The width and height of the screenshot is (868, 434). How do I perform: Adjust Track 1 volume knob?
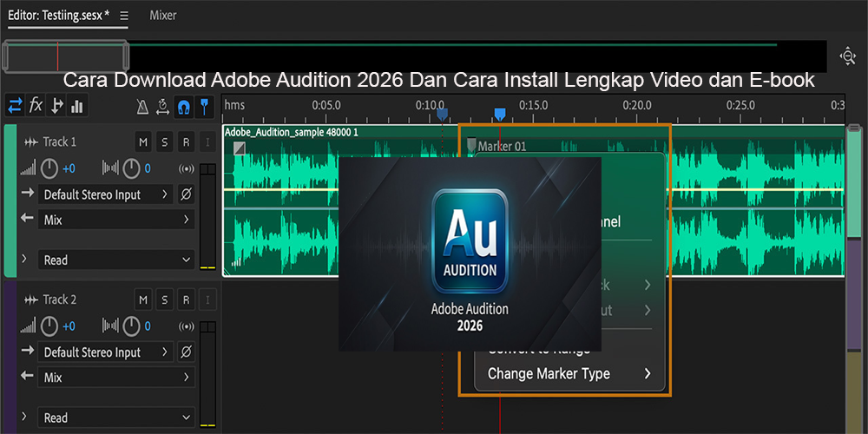[49, 169]
